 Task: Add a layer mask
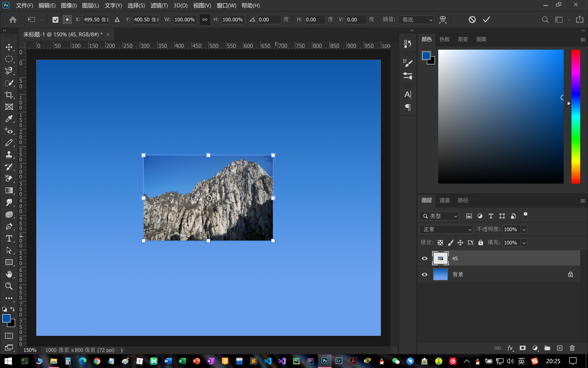pos(523,348)
